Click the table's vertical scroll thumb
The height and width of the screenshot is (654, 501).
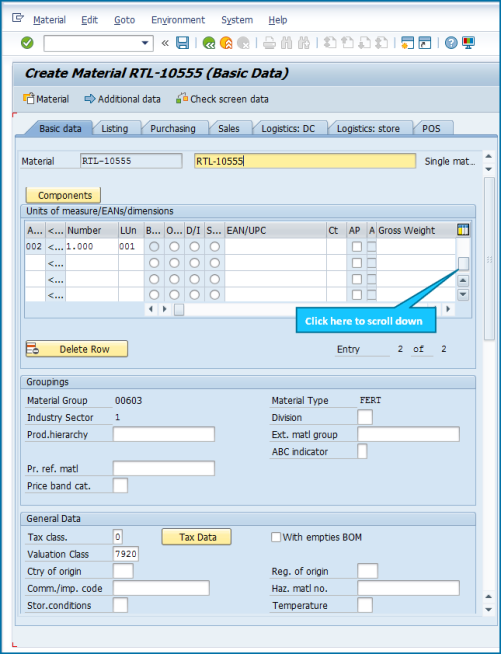pyautogui.click(x=463, y=263)
